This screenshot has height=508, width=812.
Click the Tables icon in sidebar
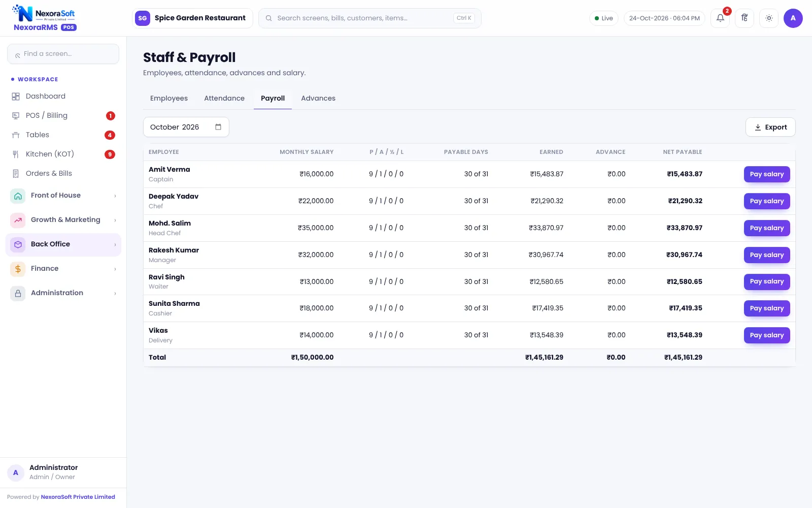pyautogui.click(x=16, y=135)
